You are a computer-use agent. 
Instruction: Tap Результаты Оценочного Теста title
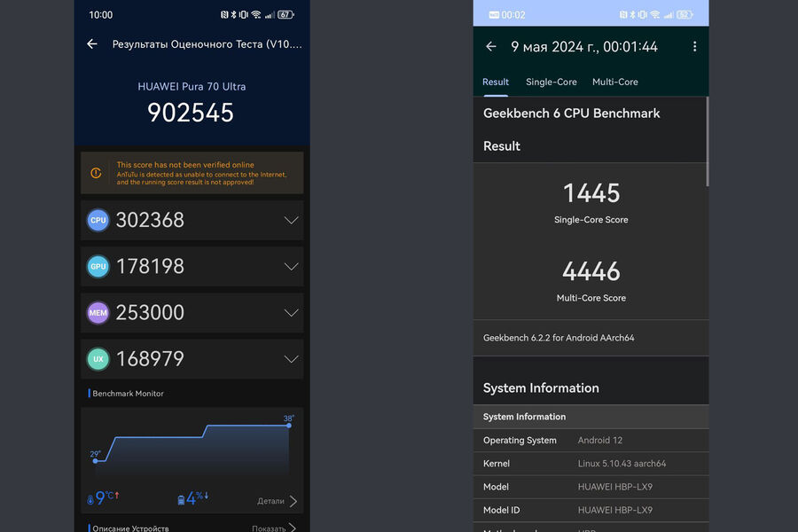click(207, 44)
